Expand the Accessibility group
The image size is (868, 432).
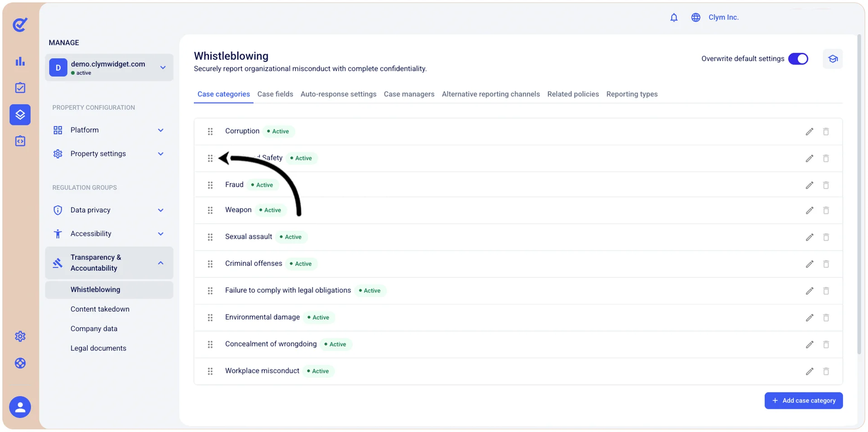109,234
